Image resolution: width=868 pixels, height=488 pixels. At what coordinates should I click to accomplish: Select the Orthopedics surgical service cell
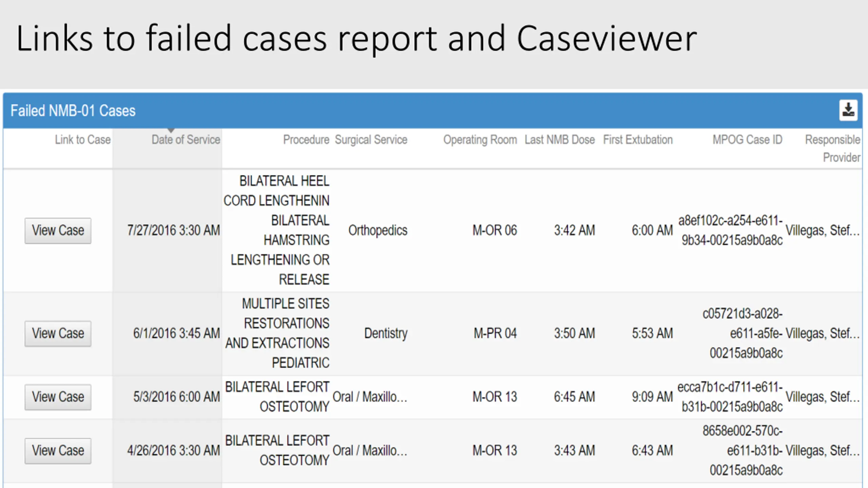click(x=378, y=230)
